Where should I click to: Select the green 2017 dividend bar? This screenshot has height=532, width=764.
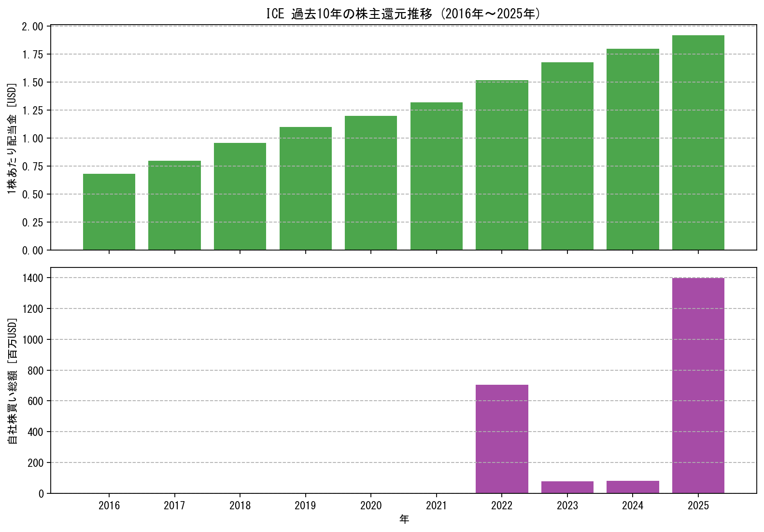point(174,205)
